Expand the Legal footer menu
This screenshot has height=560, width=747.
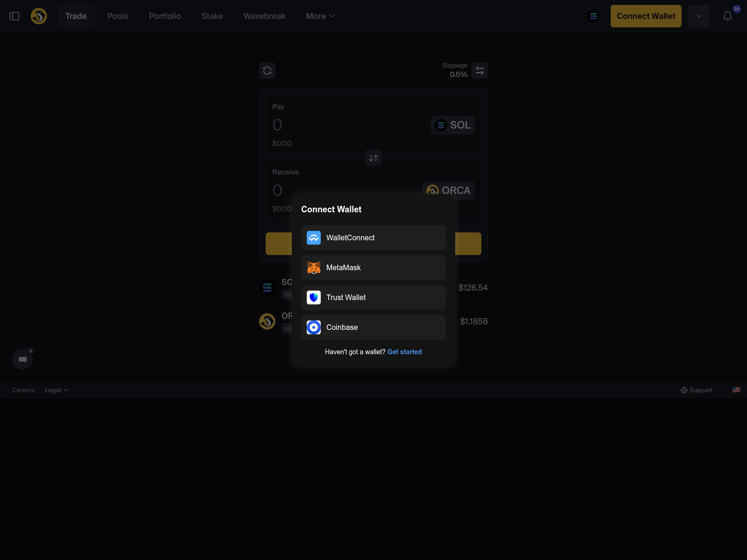(x=56, y=390)
